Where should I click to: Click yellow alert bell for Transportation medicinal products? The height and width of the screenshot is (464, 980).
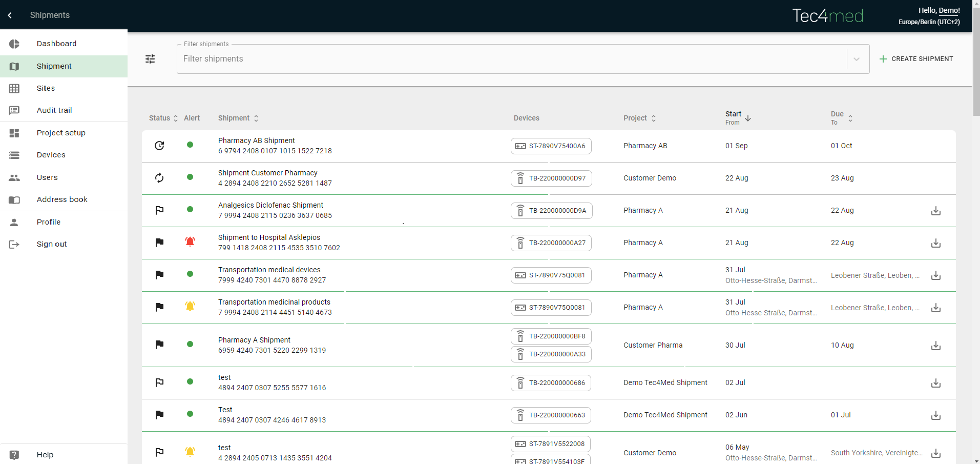click(x=190, y=307)
